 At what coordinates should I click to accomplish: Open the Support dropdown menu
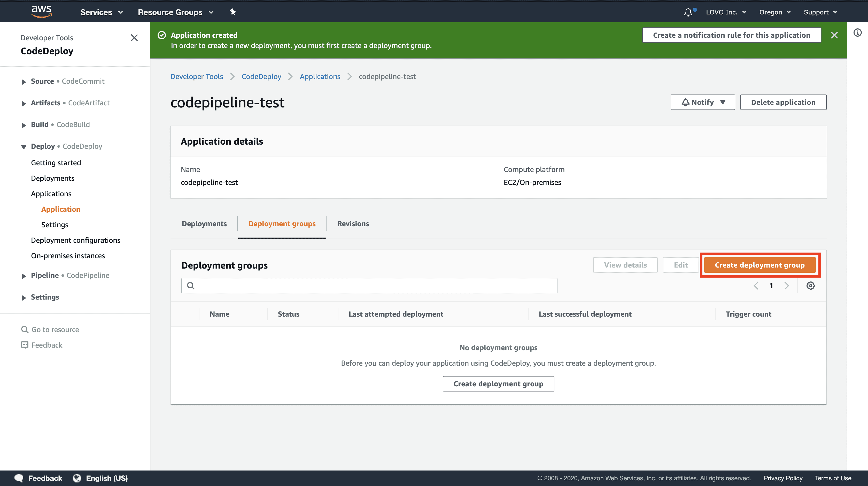coord(820,12)
